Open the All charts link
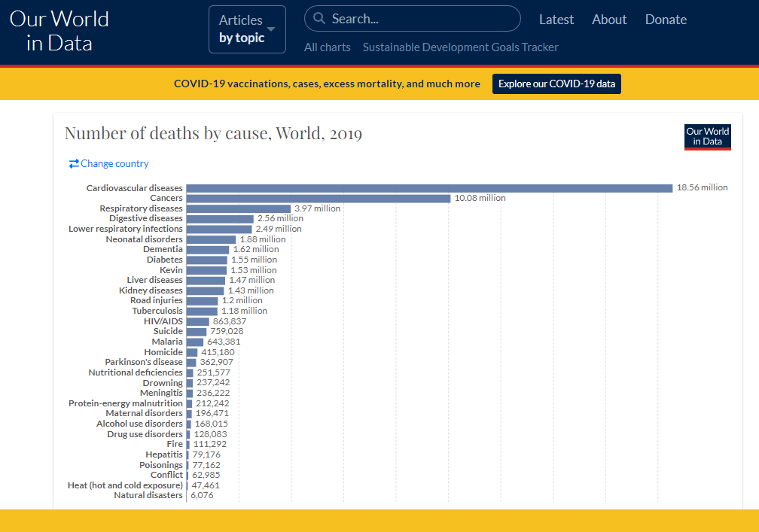Screen dimensions: 759x532 tap(327, 47)
